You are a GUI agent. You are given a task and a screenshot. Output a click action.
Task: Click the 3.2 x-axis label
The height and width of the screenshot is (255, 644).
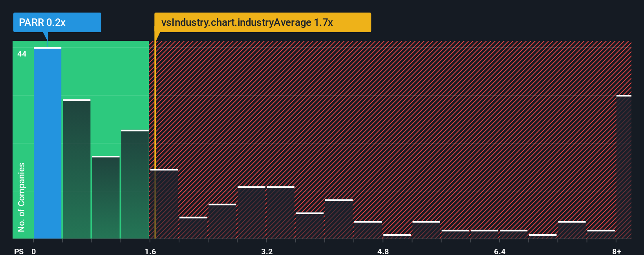click(x=267, y=251)
